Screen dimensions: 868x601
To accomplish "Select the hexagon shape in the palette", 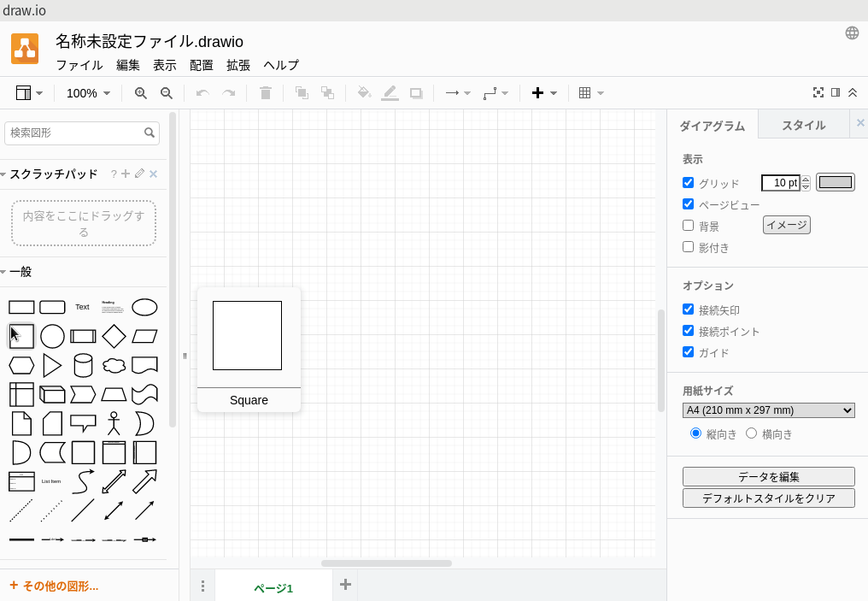I will [21, 366].
